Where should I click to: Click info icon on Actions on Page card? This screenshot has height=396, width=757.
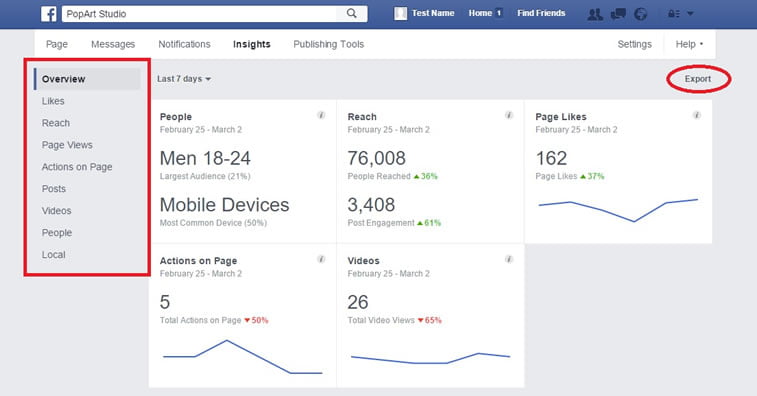coord(321,259)
